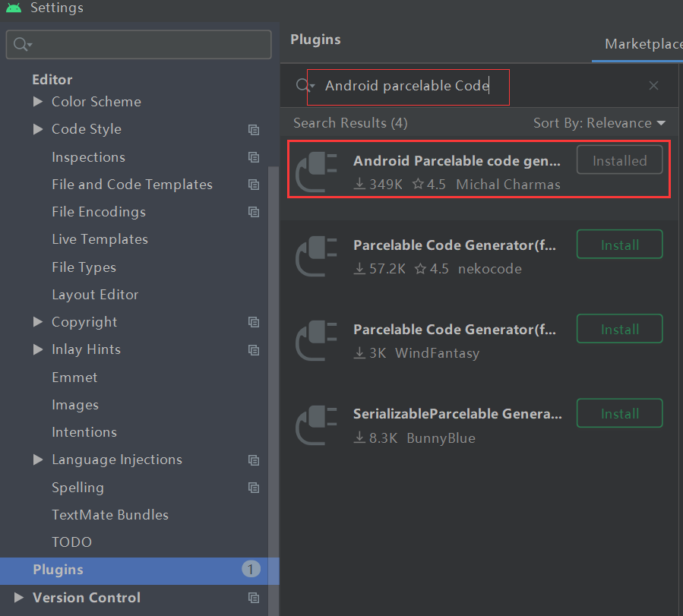Click project-level icon beside Language Injections

254,460
